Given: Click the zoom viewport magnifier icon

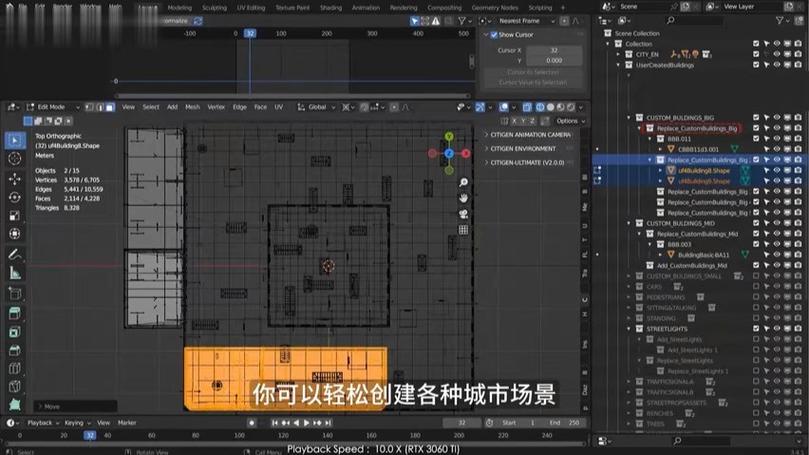Looking at the screenshot, I should point(463,182).
